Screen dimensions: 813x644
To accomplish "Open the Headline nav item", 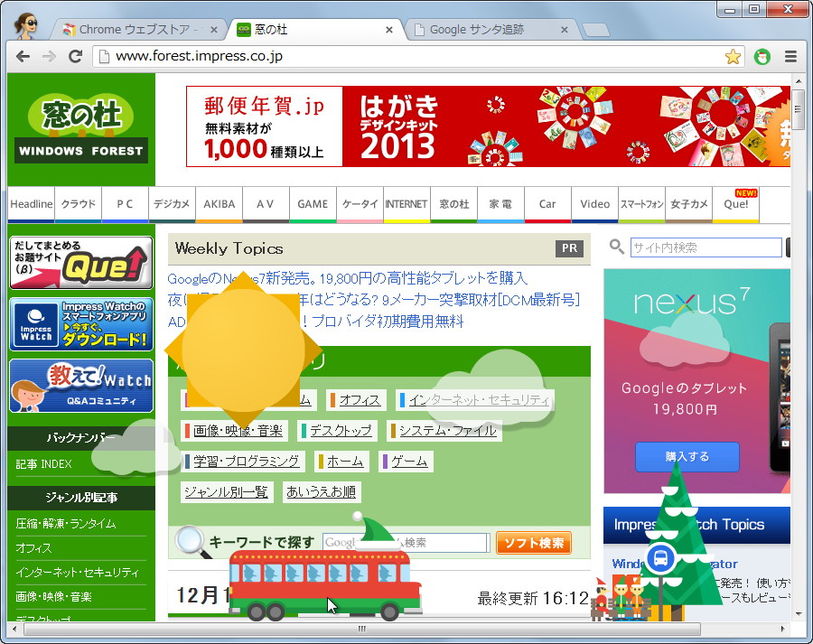I will 31,204.
